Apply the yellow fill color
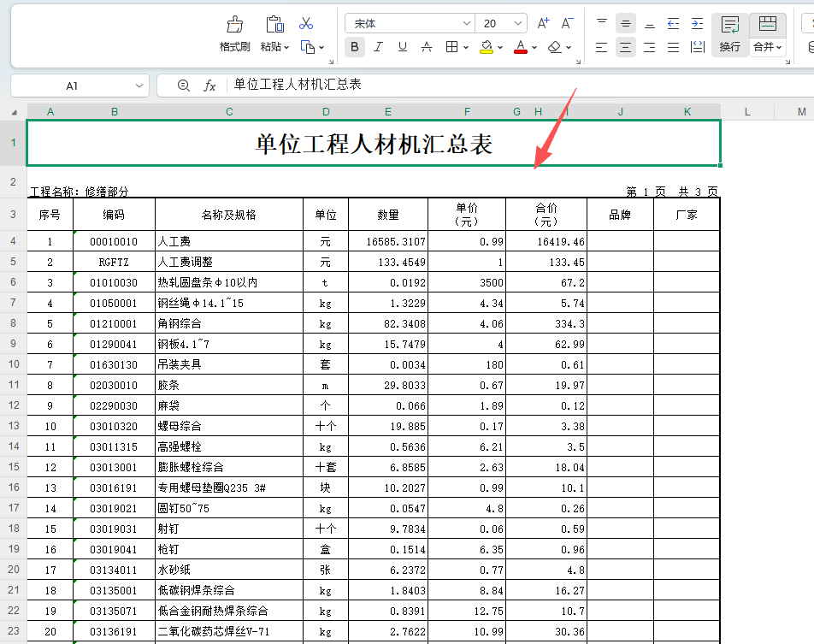 487,47
